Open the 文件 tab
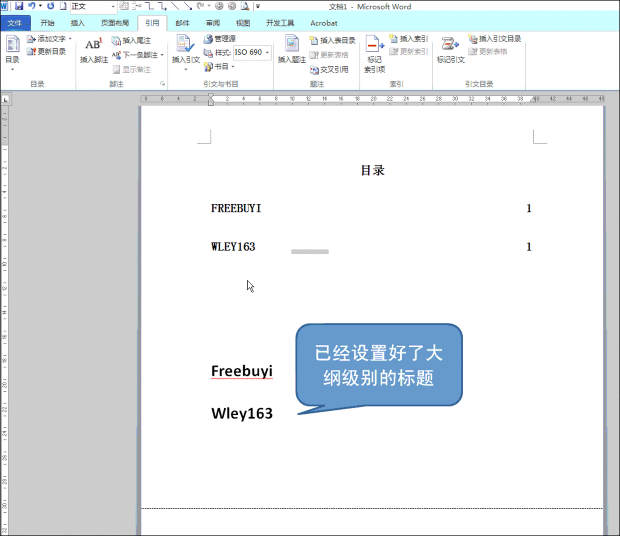 pos(15,23)
